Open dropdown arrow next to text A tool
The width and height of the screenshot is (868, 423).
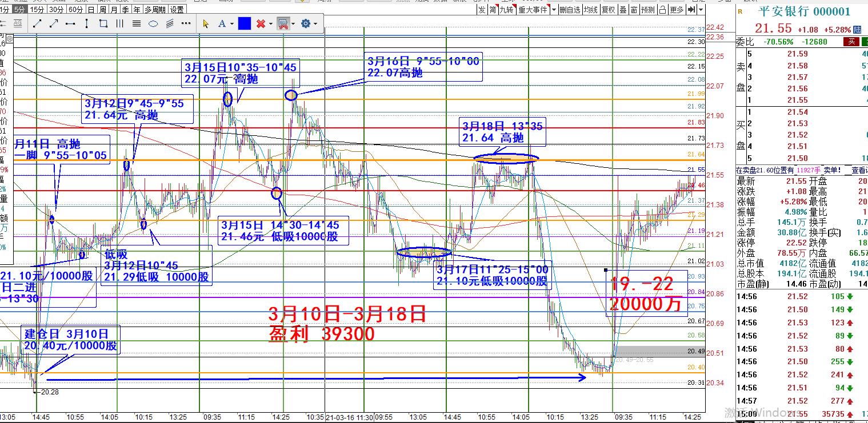[x=231, y=23]
